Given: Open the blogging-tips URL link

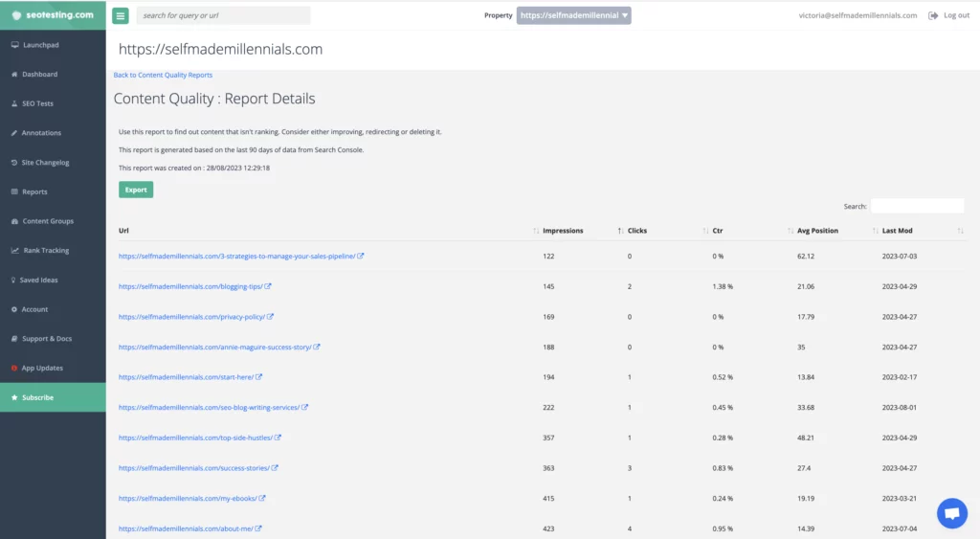Looking at the screenshot, I should [190, 286].
